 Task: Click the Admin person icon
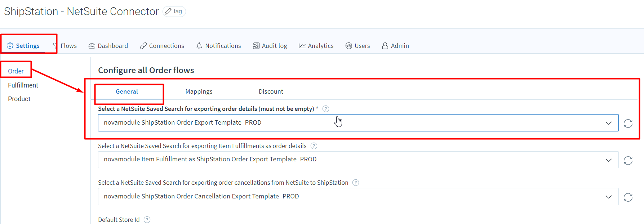point(385,46)
